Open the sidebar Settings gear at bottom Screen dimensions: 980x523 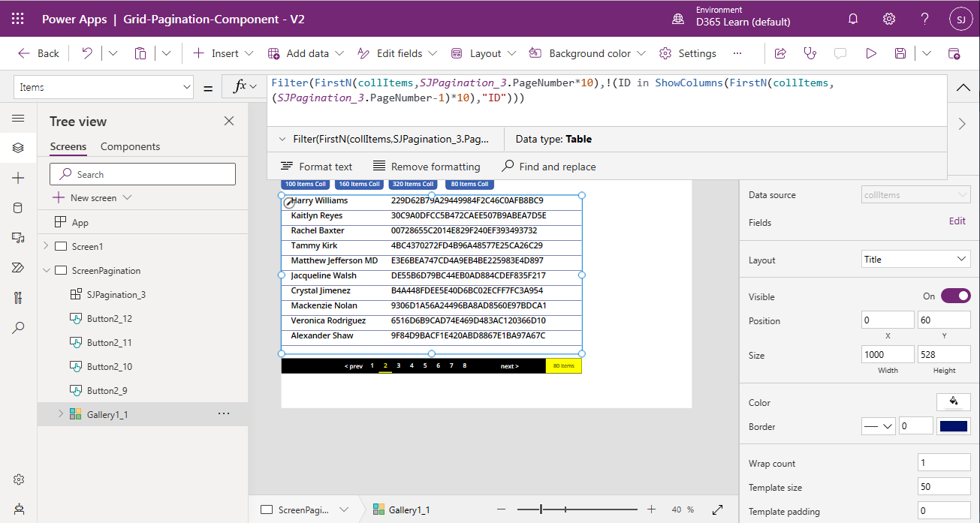(18, 479)
